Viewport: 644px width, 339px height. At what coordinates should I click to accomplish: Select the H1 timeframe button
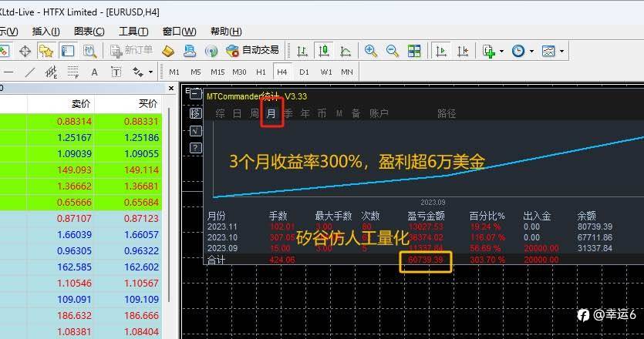(261, 72)
